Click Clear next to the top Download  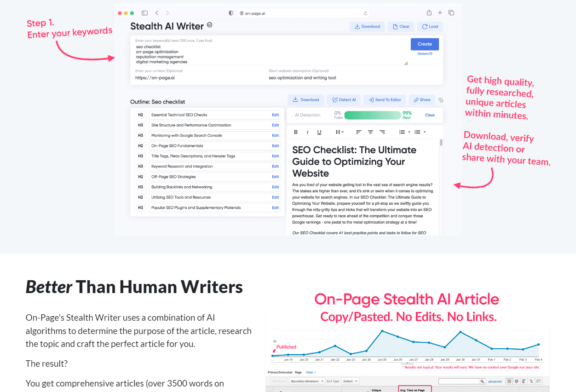(x=401, y=27)
